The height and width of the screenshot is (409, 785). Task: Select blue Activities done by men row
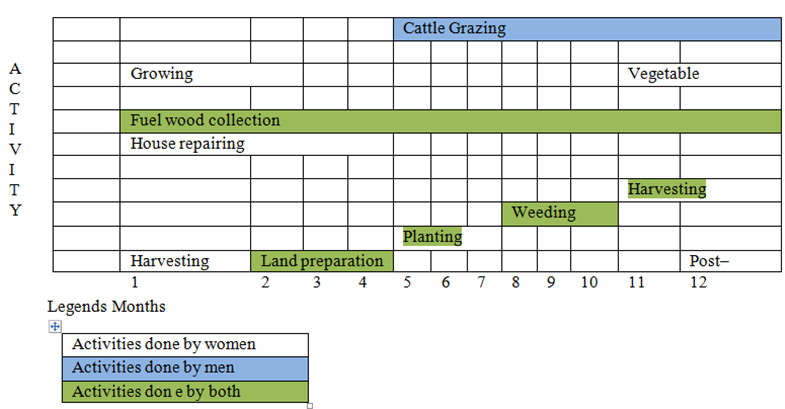click(x=186, y=368)
